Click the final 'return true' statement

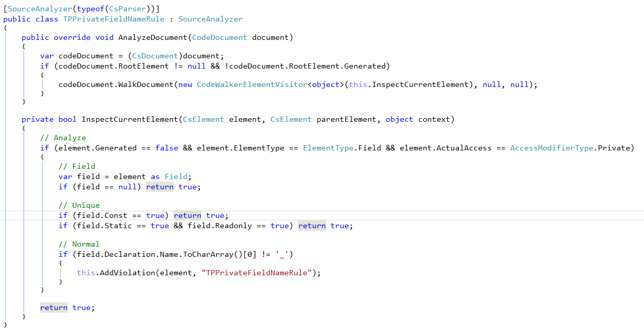(x=68, y=307)
